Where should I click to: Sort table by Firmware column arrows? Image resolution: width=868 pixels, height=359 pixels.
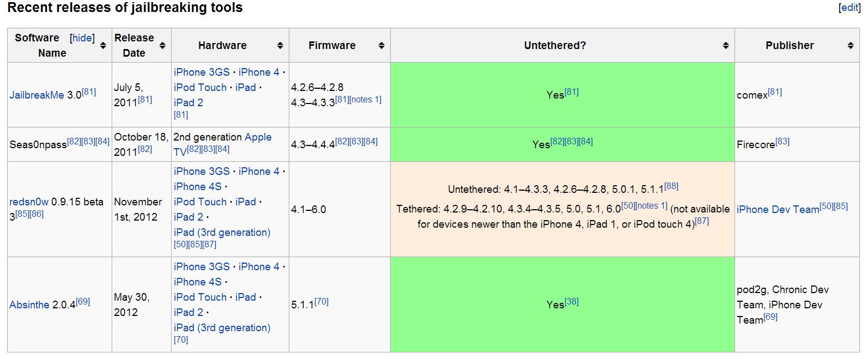(x=381, y=46)
